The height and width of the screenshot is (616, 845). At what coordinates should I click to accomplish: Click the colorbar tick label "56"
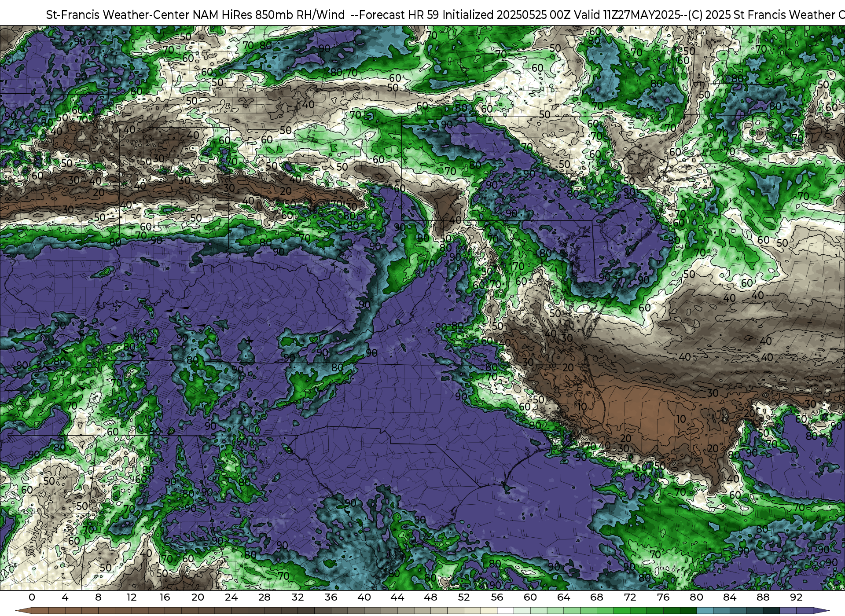[497, 597]
